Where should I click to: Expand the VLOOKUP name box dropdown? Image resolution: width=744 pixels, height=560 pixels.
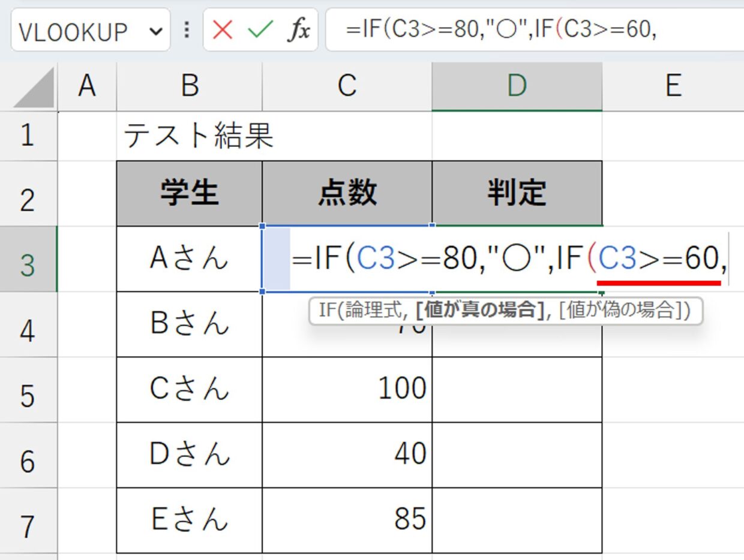(x=157, y=31)
